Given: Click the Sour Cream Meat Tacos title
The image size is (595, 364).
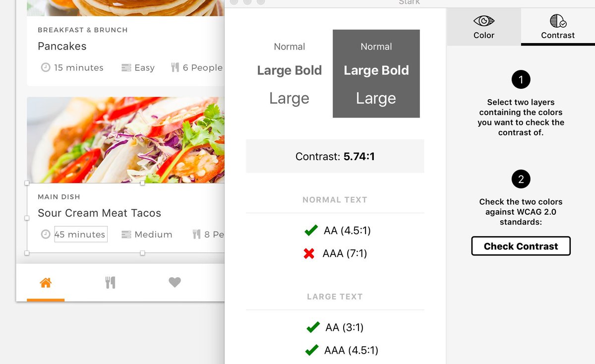Looking at the screenshot, I should (x=99, y=213).
